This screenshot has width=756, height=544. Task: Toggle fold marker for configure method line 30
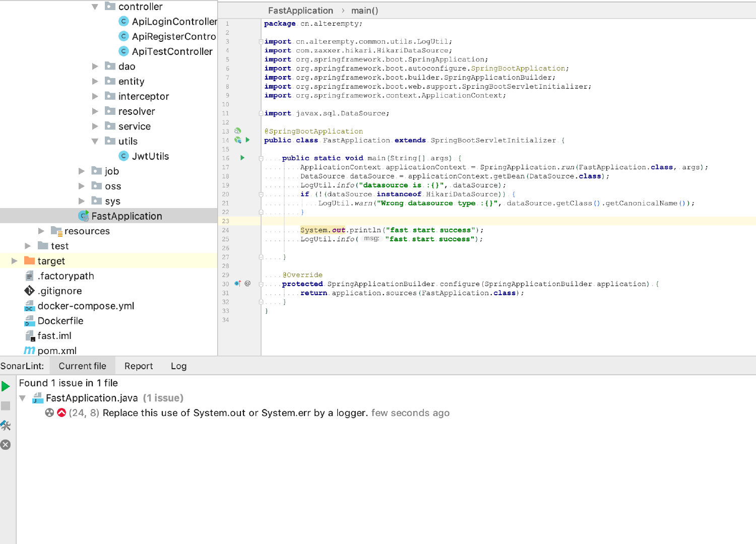click(x=261, y=284)
